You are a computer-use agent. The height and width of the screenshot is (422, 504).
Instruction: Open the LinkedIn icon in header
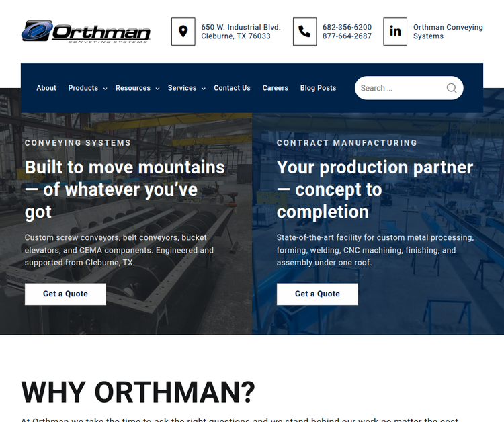[x=395, y=32]
